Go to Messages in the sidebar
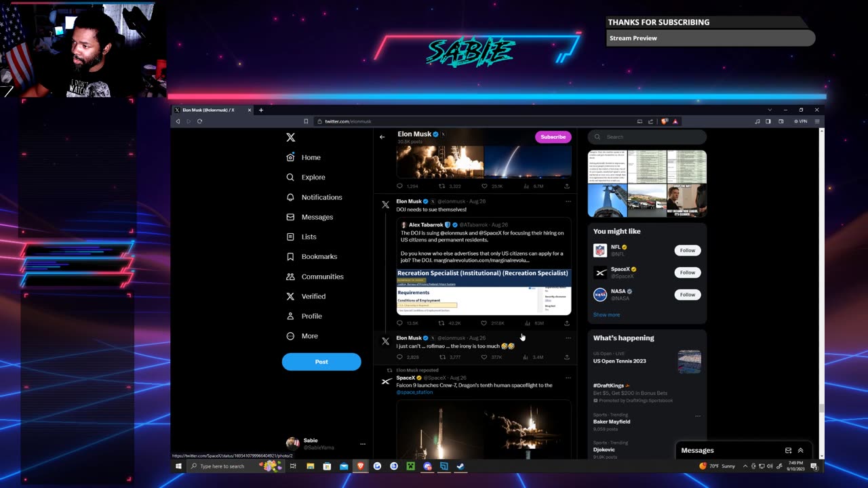This screenshot has height=488, width=868. (x=309, y=217)
